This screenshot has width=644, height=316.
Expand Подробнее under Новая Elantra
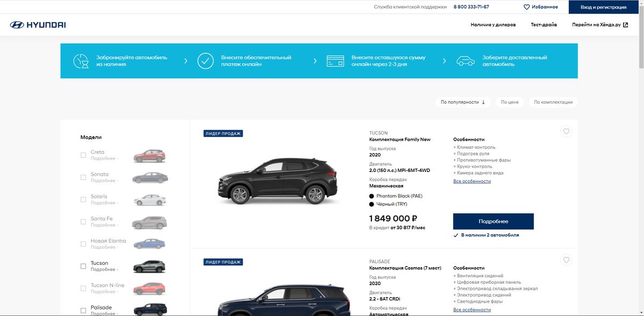[x=104, y=247]
